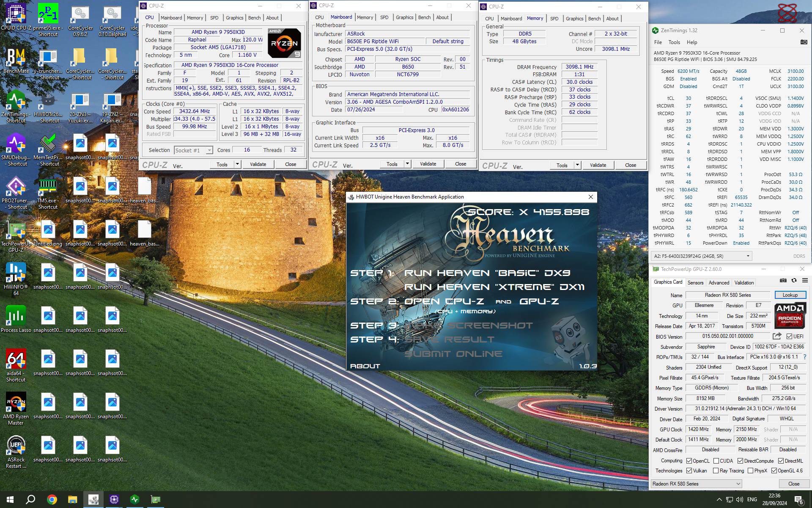Open the GPU-Z hamburger menu icon
The width and height of the screenshot is (812, 508).
[805, 280]
